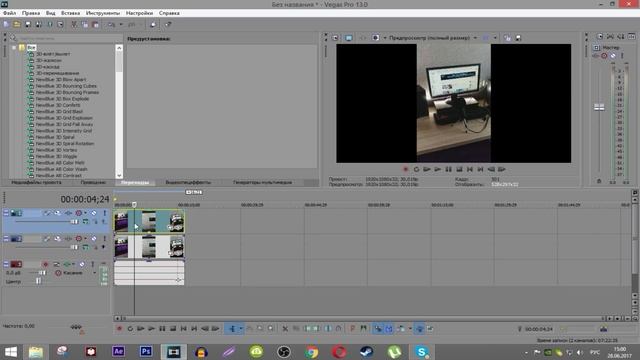This screenshot has height=360, width=640.
Task: Open Normal Edit tool dropdown arrow
Action: point(241,329)
